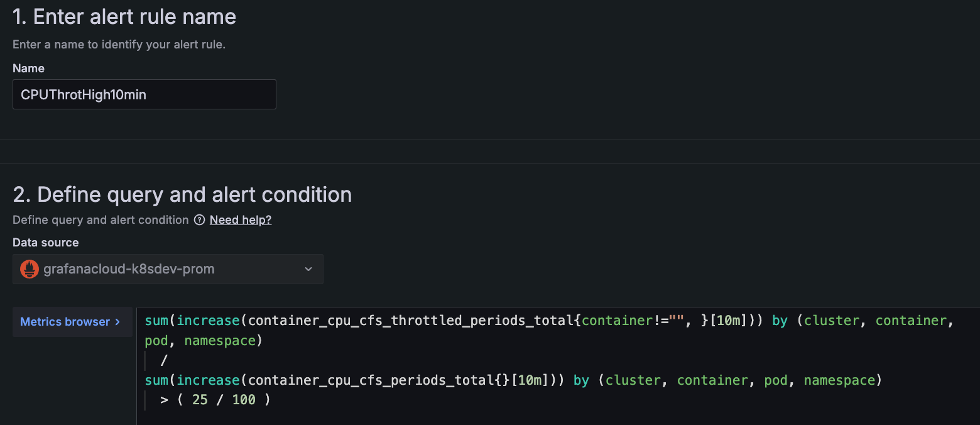
Task: Click the alert rule Name input field
Action: tap(144, 94)
